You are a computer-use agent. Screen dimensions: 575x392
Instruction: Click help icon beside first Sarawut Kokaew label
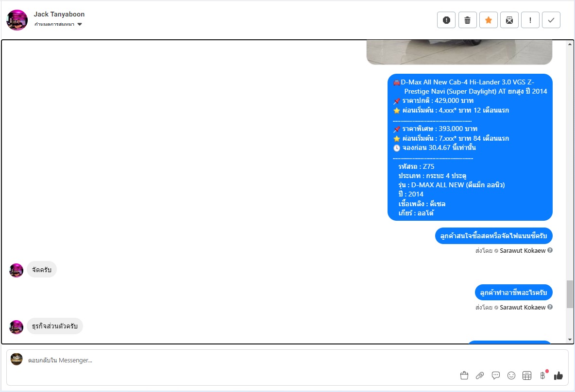pos(550,250)
